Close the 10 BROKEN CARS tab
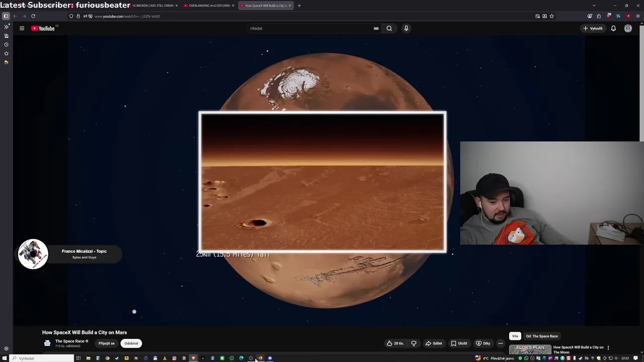The height and width of the screenshot is (362, 644). pyautogui.click(x=177, y=6)
